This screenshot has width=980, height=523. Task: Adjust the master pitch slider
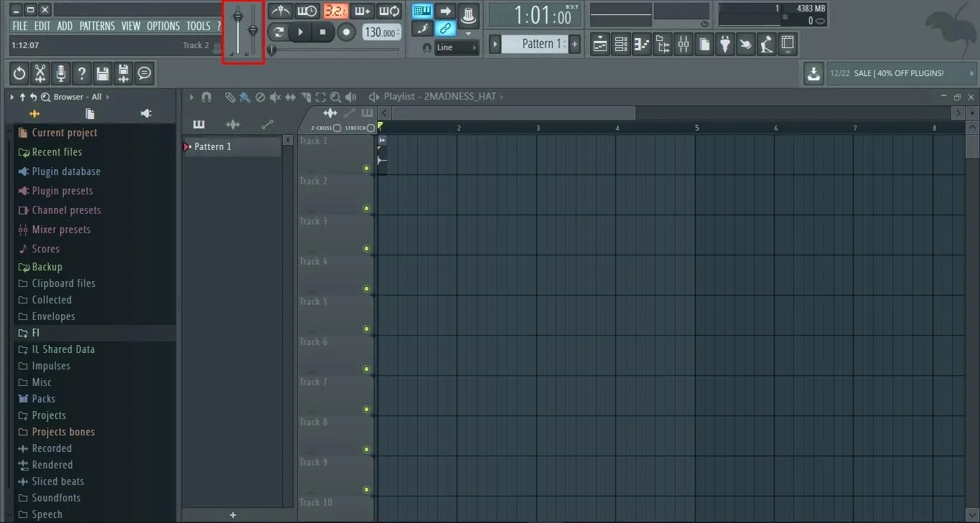[253, 29]
